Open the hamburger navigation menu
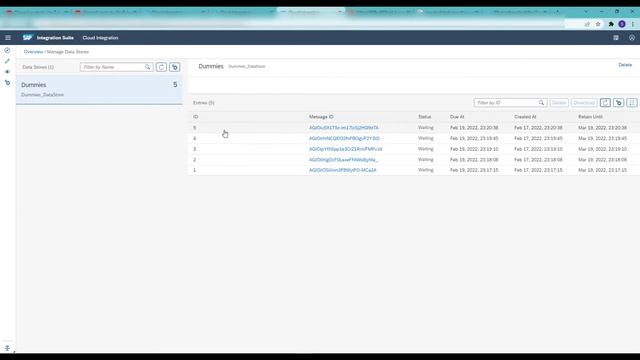This screenshot has width=640, height=360. [8, 38]
